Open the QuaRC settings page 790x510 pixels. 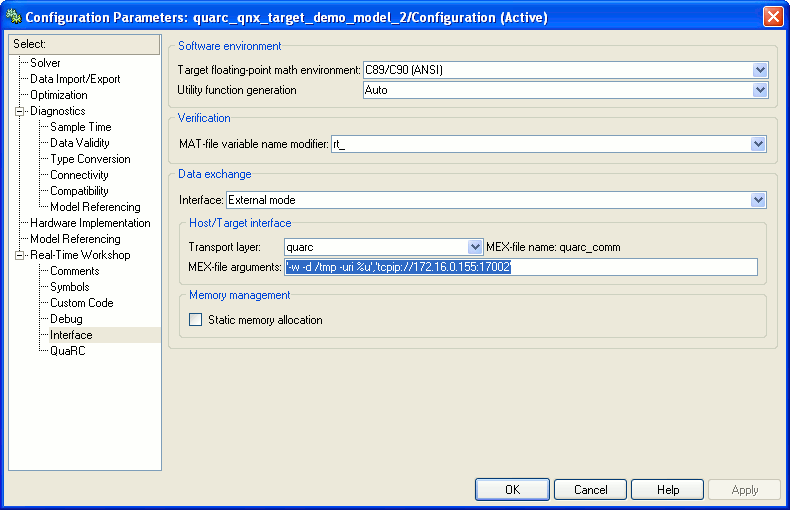(68, 351)
